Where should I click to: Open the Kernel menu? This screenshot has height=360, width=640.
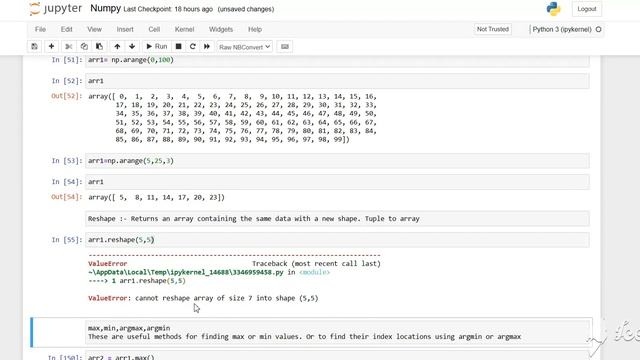(184, 29)
